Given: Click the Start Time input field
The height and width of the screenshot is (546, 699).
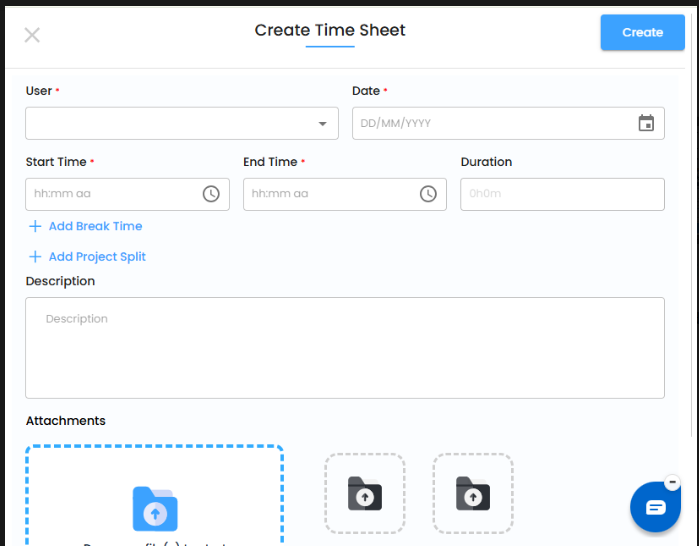Looking at the screenshot, I should tap(127, 194).
